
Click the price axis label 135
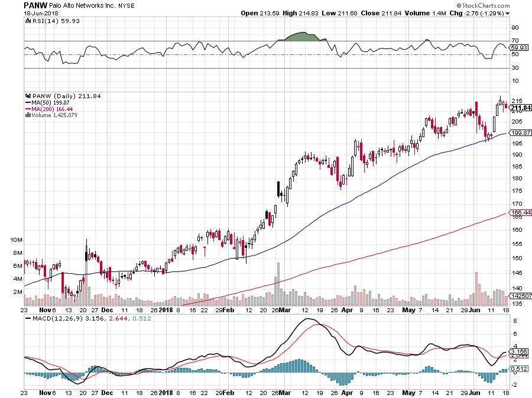517,304
